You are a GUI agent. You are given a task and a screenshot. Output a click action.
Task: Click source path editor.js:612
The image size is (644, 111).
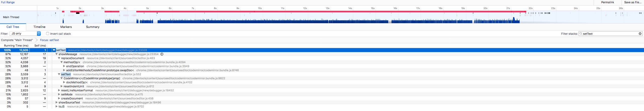(120, 86)
